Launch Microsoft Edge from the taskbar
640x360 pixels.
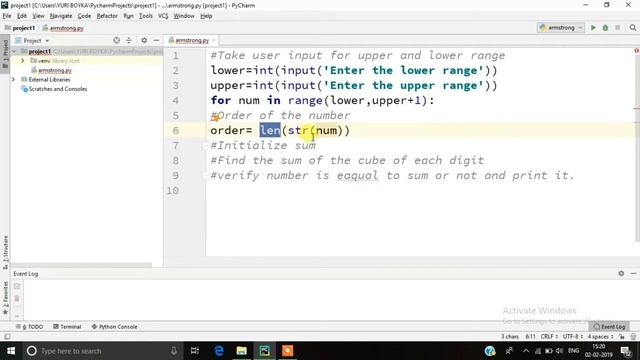[219, 351]
